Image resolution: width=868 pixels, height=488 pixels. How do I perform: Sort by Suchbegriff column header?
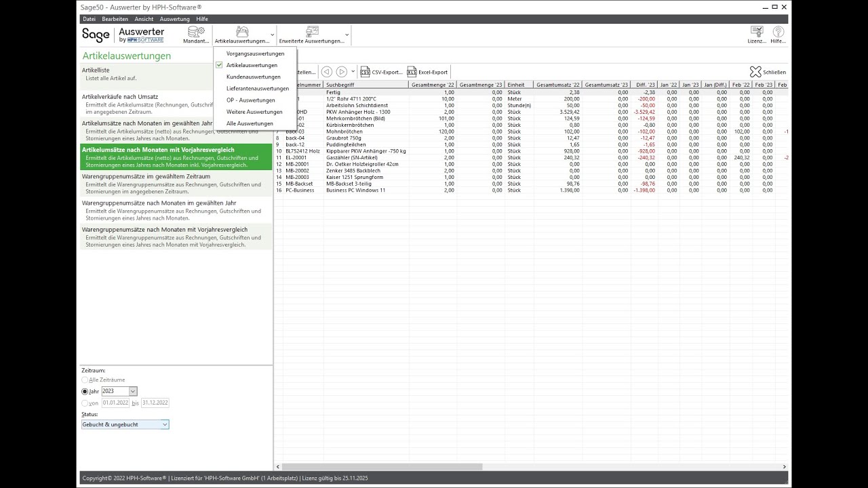(x=366, y=85)
